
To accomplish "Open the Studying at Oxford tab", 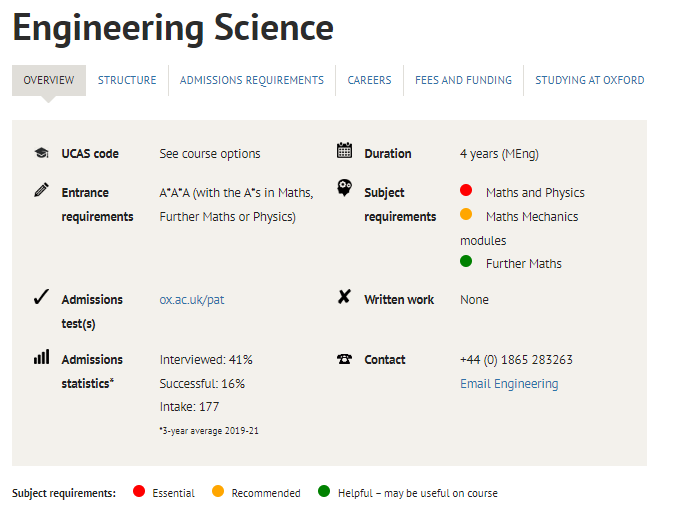I will pyautogui.click(x=589, y=80).
